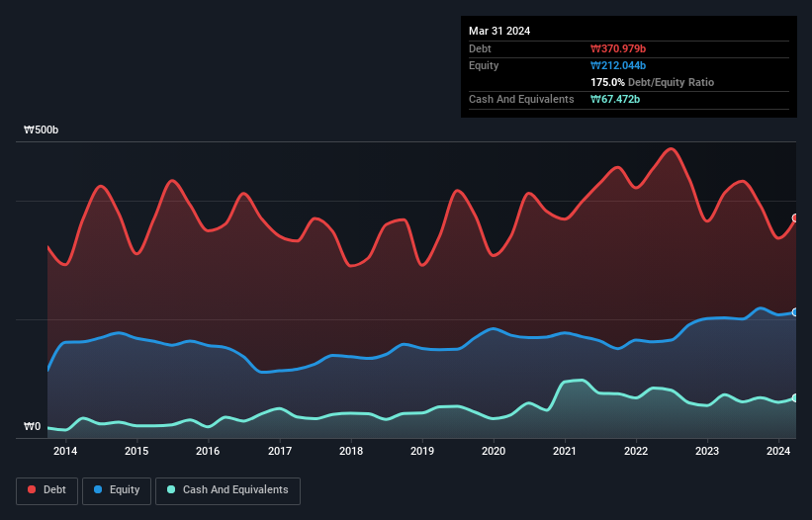Select the teal Cash endpoint marker
Viewport: 812px width, 520px height.
point(795,397)
